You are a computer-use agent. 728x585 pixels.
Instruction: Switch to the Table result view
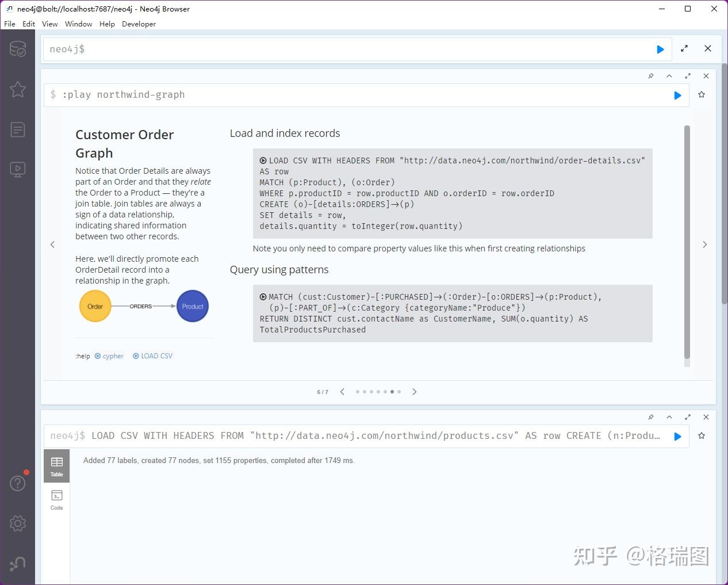tap(56, 466)
